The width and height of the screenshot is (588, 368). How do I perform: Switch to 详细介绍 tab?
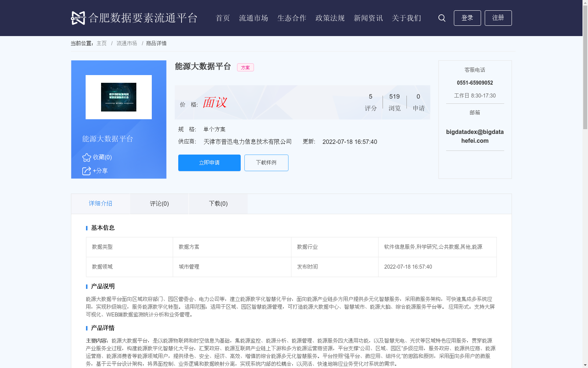pos(100,204)
